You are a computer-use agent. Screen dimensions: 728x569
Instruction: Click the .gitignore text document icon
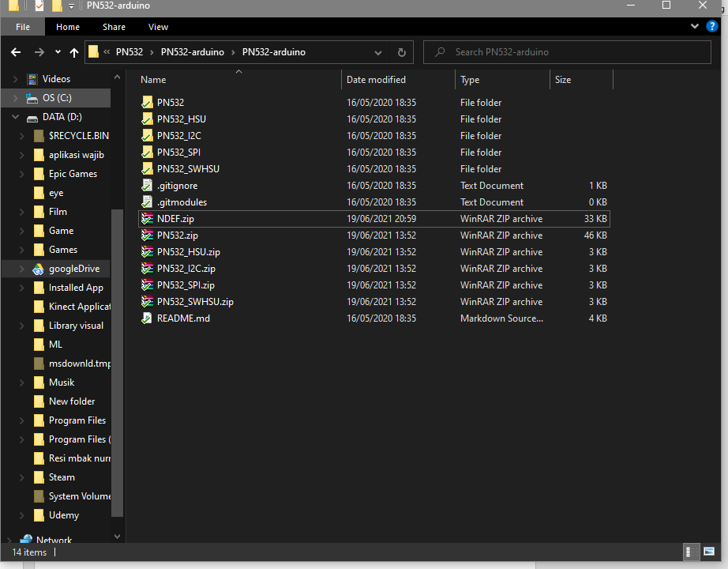click(x=147, y=186)
